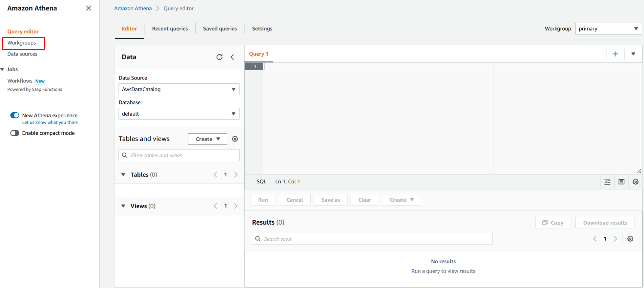This screenshot has height=288, width=644.
Task: Open the Data Source dropdown
Action: [179, 89]
